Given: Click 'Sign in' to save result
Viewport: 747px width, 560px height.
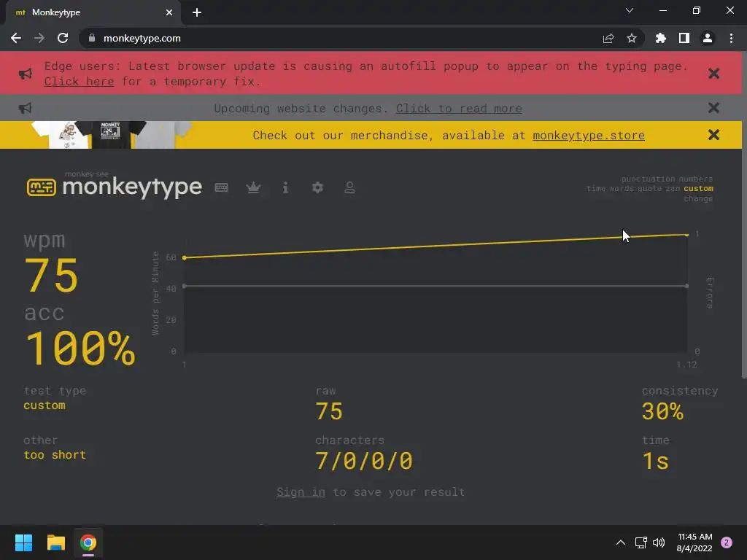Looking at the screenshot, I should pos(301,492).
